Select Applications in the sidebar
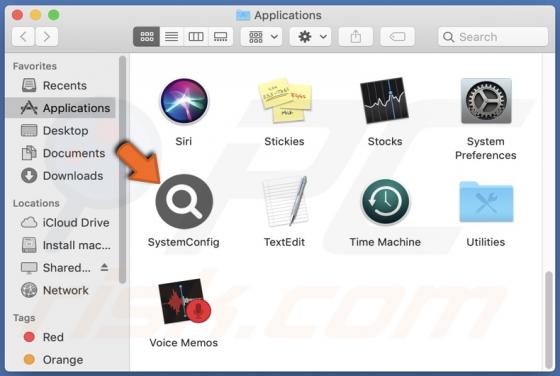This screenshot has width=560, height=376. pyautogui.click(x=60, y=108)
